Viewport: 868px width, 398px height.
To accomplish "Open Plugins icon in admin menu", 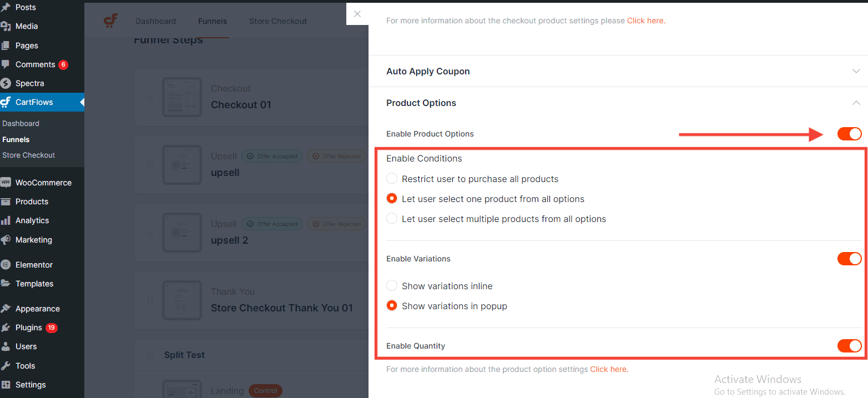I will click(x=6, y=328).
